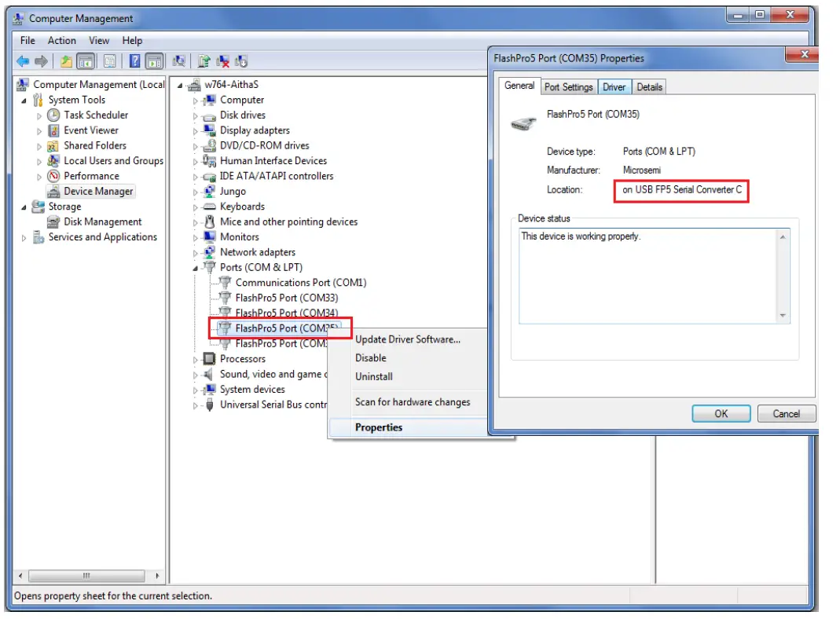This screenshot has height=619, width=840.
Task: Click the Back navigation arrow
Action: [x=22, y=61]
